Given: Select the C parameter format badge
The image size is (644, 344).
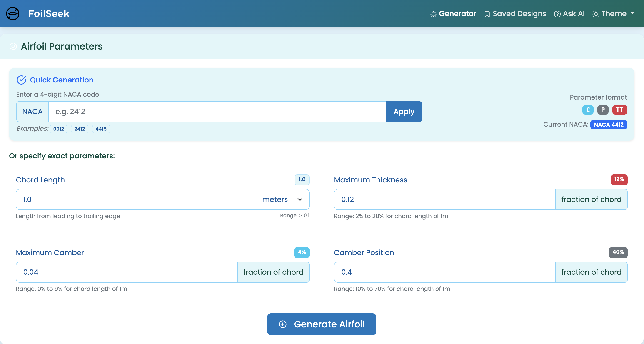Looking at the screenshot, I should pyautogui.click(x=588, y=110).
